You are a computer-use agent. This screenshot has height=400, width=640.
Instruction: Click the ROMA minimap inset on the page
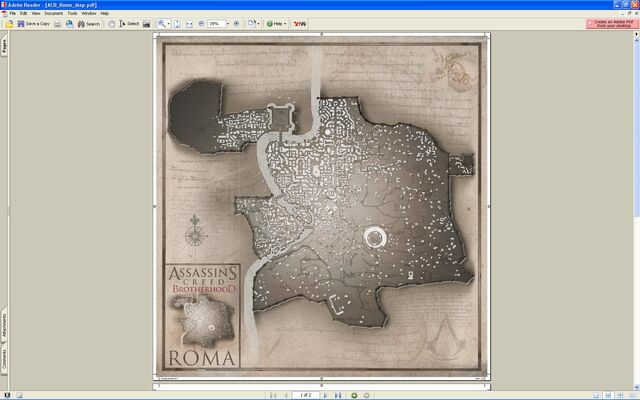pyautogui.click(x=203, y=316)
